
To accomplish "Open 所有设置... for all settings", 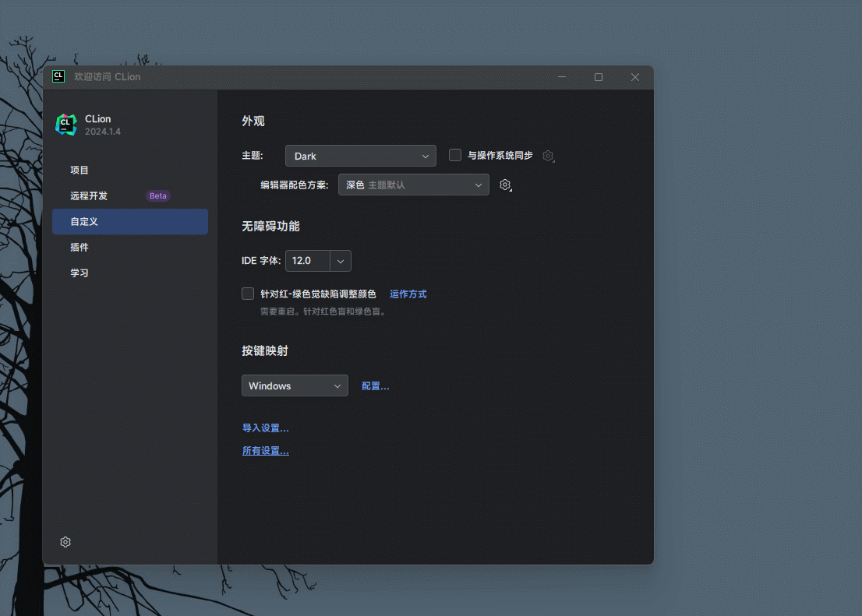I will coord(265,450).
